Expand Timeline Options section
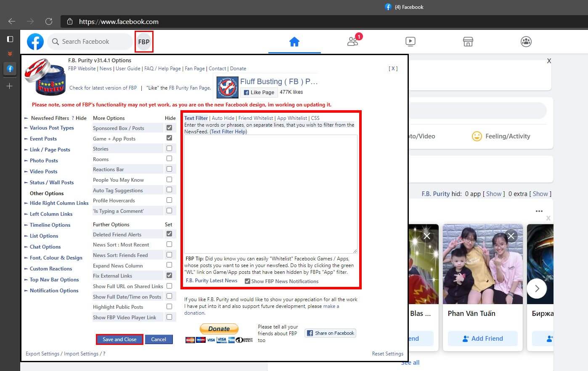588x371 pixels. [x=50, y=225]
